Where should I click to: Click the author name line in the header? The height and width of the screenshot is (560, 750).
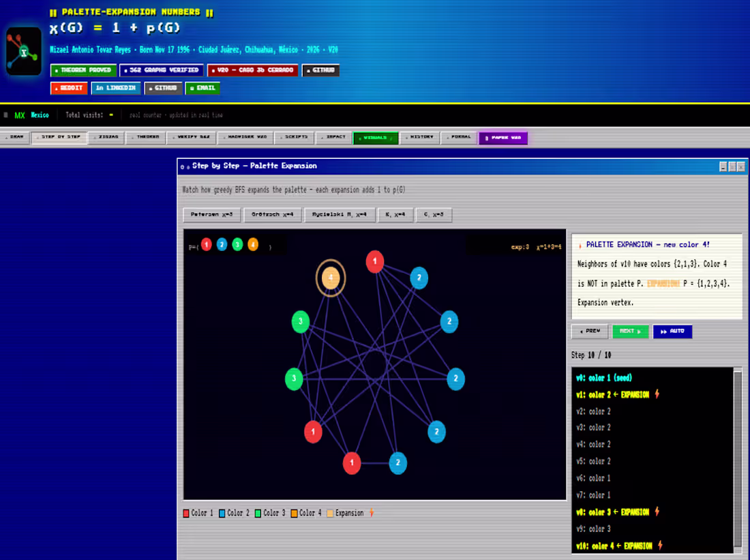pos(194,50)
